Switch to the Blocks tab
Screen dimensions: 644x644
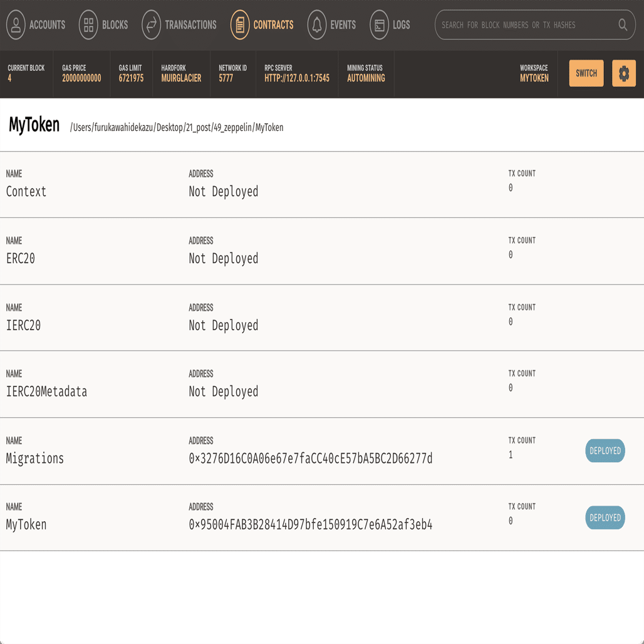103,24
